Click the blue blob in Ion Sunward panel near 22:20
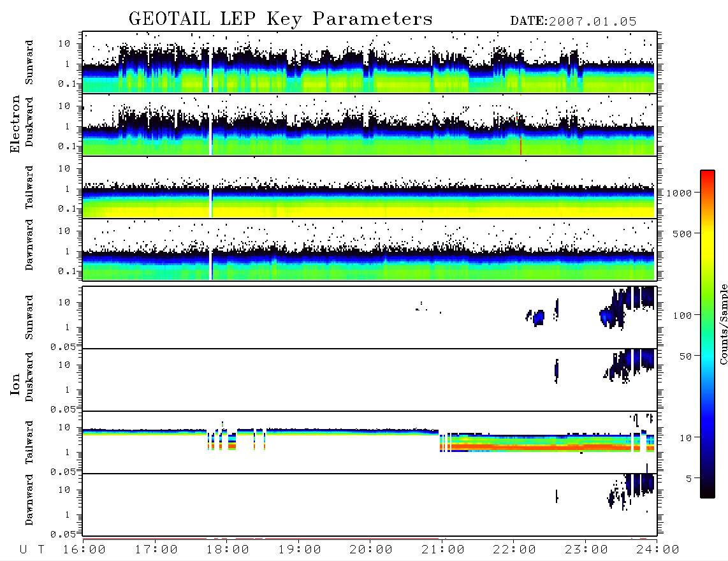 click(x=538, y=318)
